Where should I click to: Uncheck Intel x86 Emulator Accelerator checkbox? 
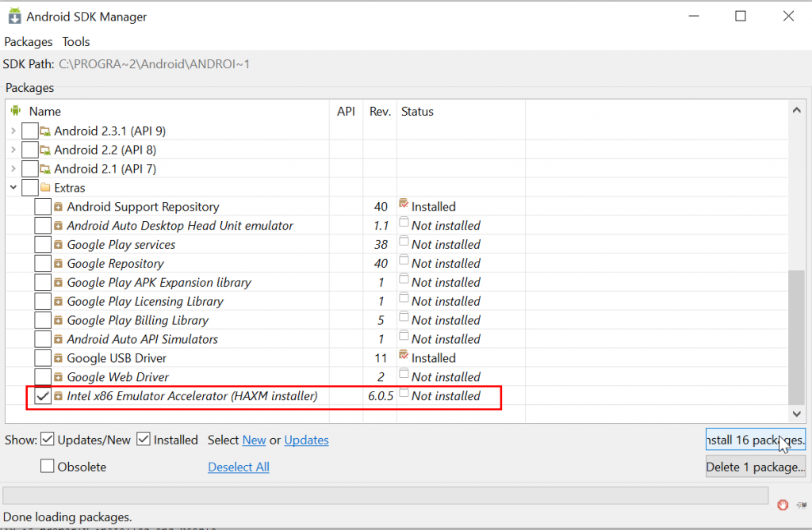point(43,396)
